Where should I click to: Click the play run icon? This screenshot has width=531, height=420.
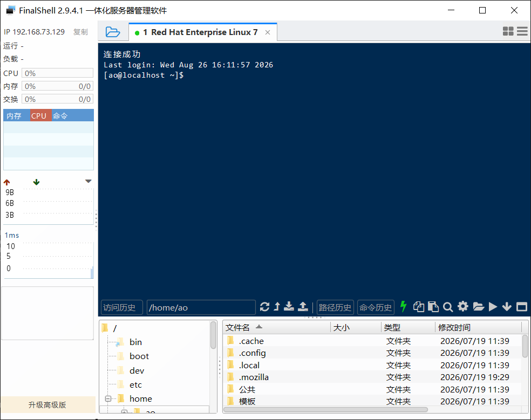493,307
